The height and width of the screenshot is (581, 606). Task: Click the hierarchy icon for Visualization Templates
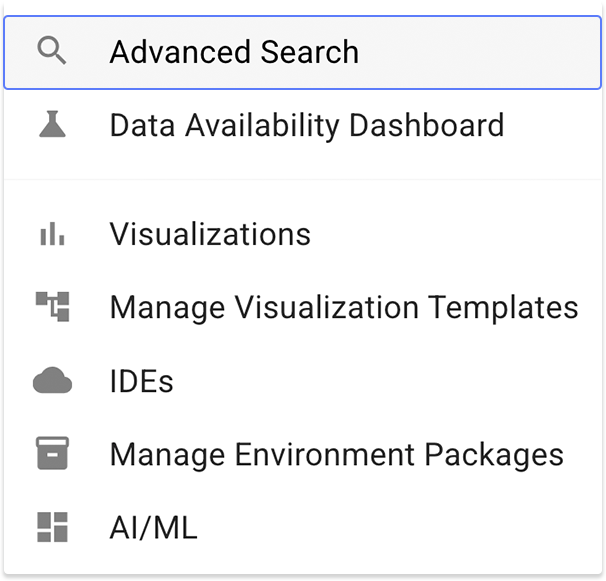tap(51, 307)
